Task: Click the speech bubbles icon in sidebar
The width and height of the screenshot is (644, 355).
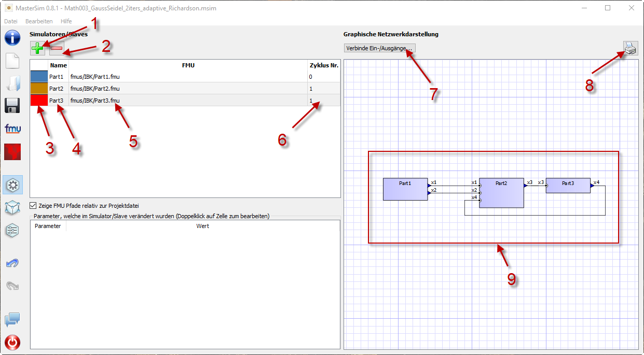Action: (12, 320)
